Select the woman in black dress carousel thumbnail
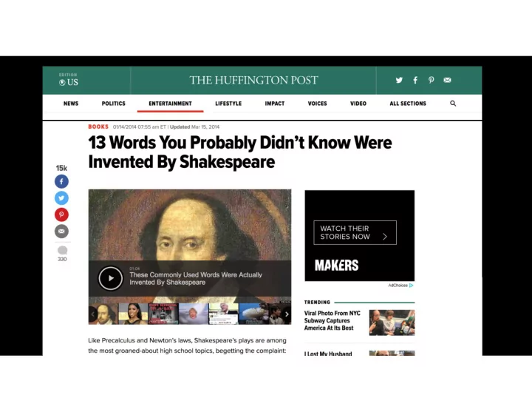 tap(133, 314)
